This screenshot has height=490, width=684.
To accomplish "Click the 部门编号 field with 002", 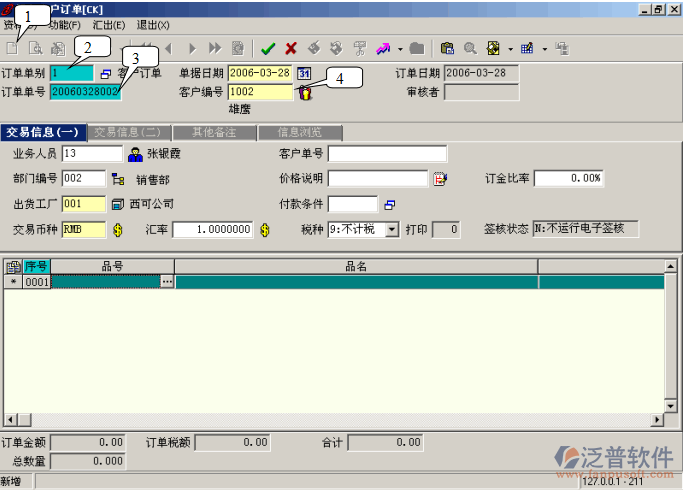I will click(x=84, y=178).
